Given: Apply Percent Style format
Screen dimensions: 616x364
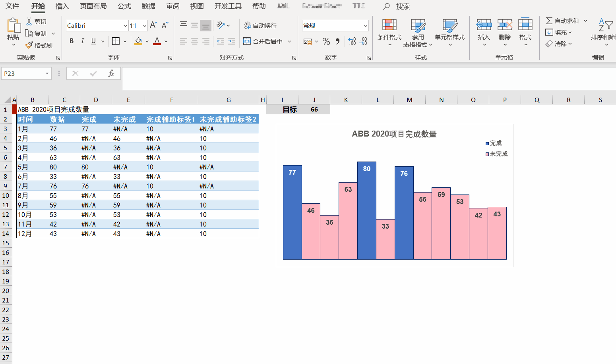Looking at the screenshot, I should pos(326,41).
